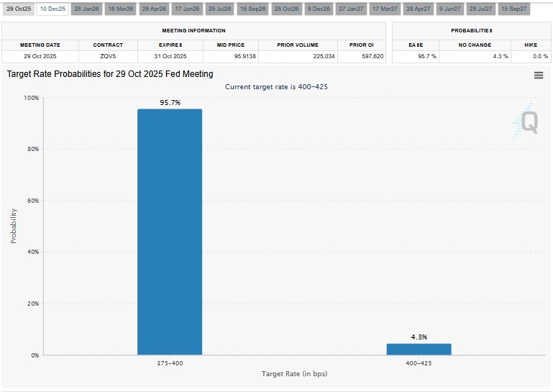Select the 16 Sep26 meeting tab
The image size is (553, 392).
point(253,9)
